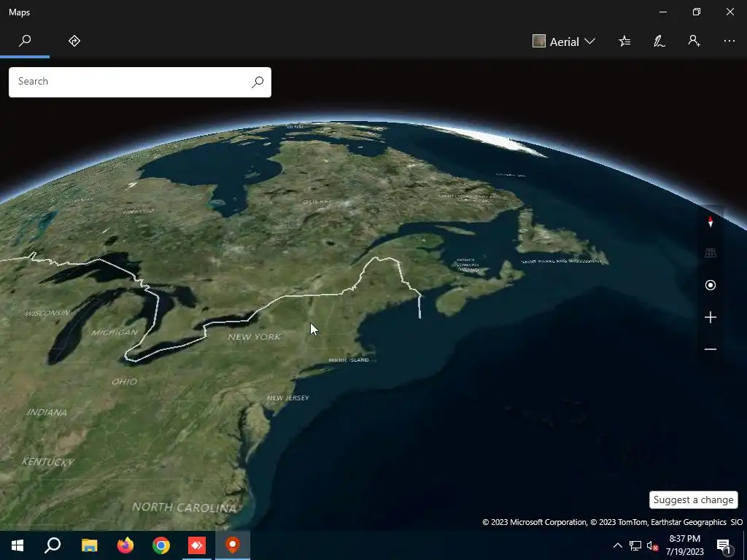
Task: Close the Maps window
Action: click(729, 12)
